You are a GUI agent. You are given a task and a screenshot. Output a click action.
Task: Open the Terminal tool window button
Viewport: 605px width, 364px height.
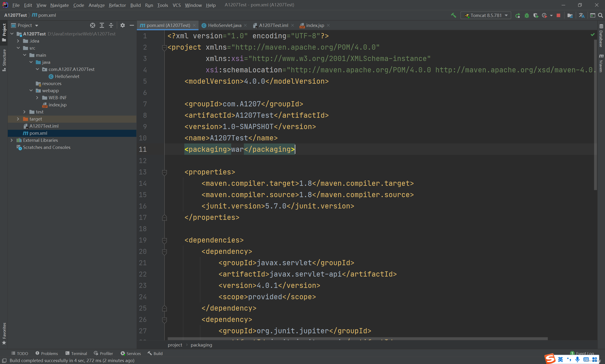pyautogui.click(x=76, y=353)
